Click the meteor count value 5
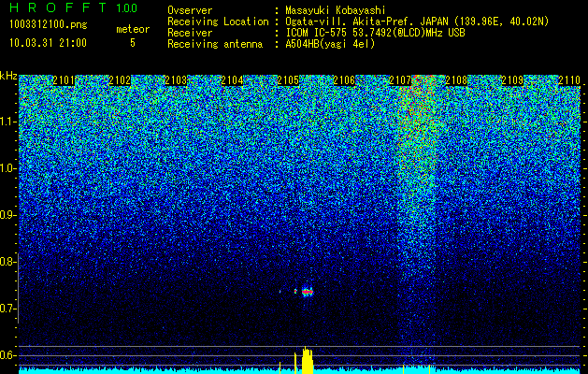 [133, 43]
